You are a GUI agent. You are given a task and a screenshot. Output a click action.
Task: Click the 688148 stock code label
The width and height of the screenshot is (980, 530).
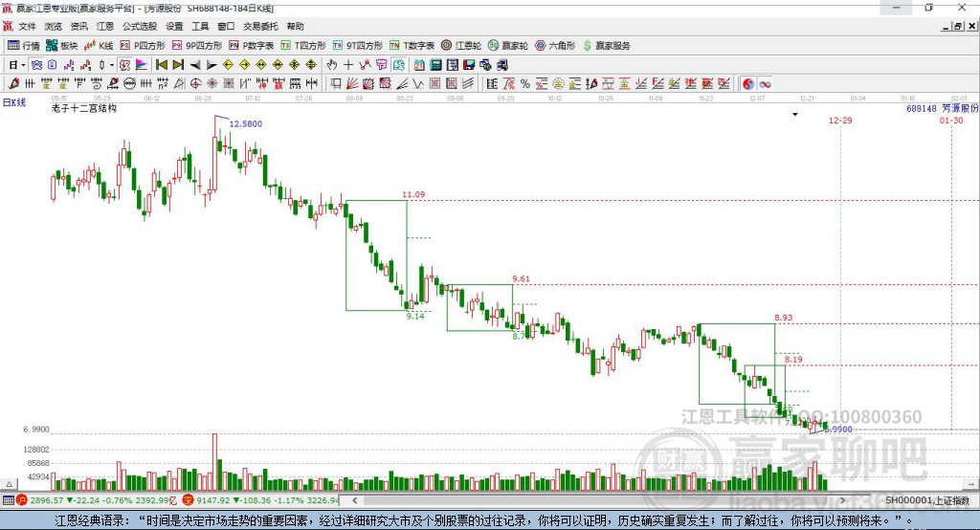point(922,109)
